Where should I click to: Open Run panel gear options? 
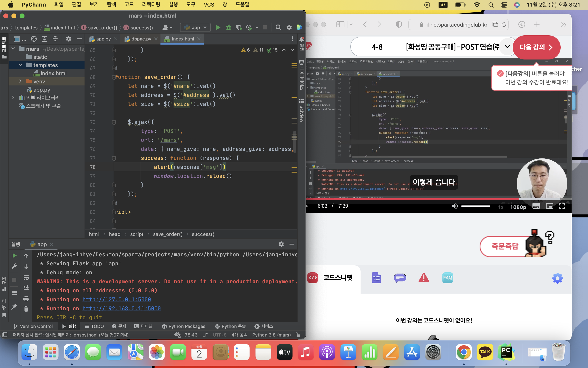pos(281,244)
